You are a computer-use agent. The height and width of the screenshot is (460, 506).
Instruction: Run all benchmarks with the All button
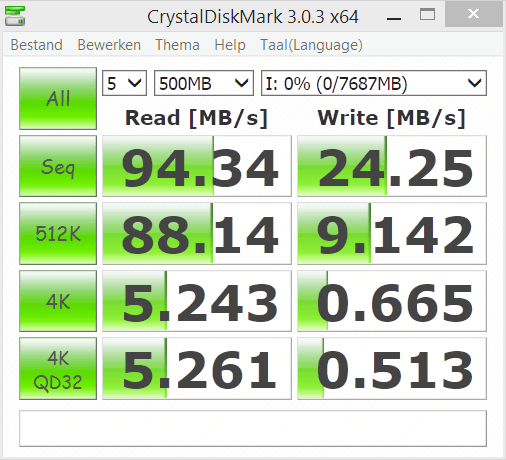pos(58,98)
